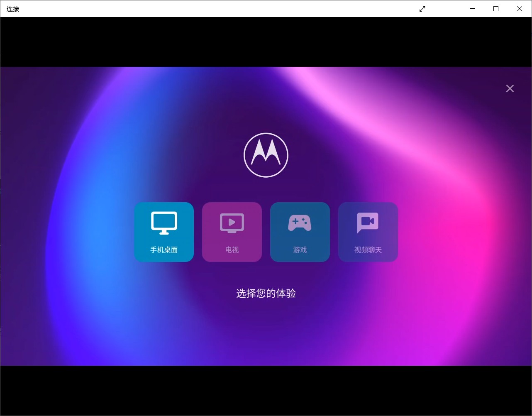Click the 选择您的体验 heading text
Viewport: 532px width, 416px height.
tap(266, 294)
